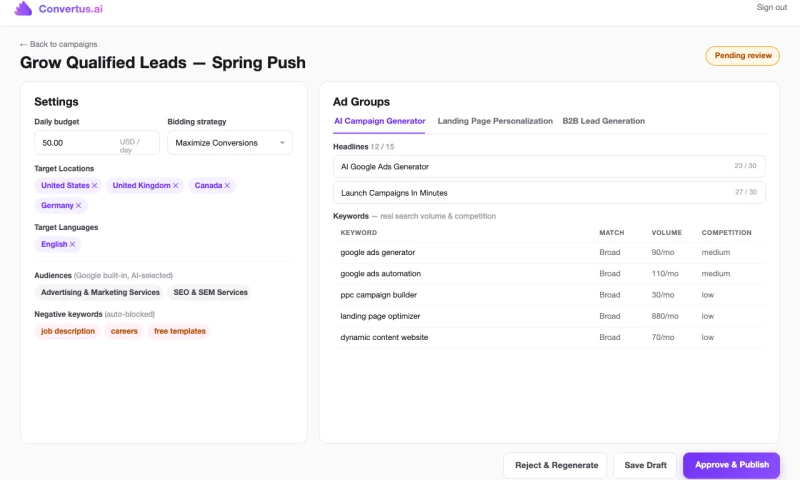This screenshot has height=480, width=800.
Task: Click 'medium' competition for google ads generator
Action: point(715,252)
